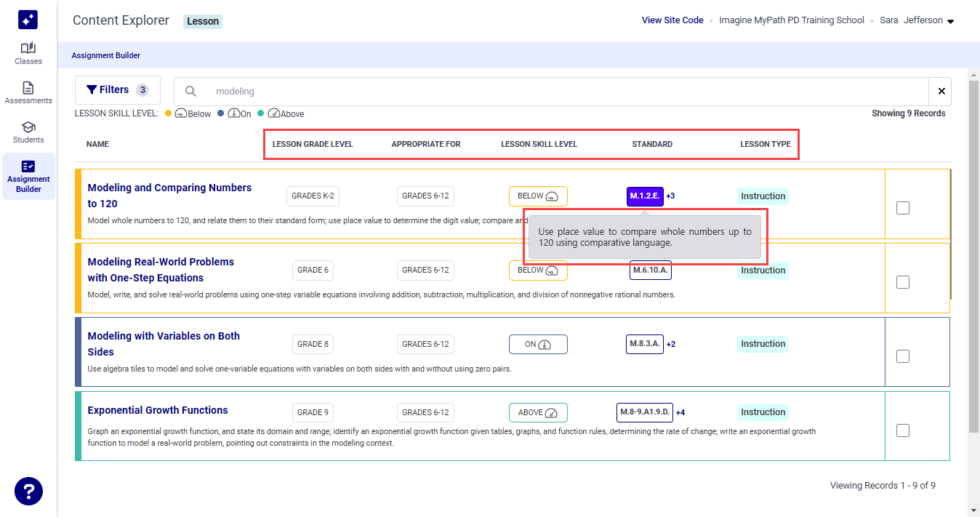Select the Exponential Growth Functions lesson checkbox

902,430
